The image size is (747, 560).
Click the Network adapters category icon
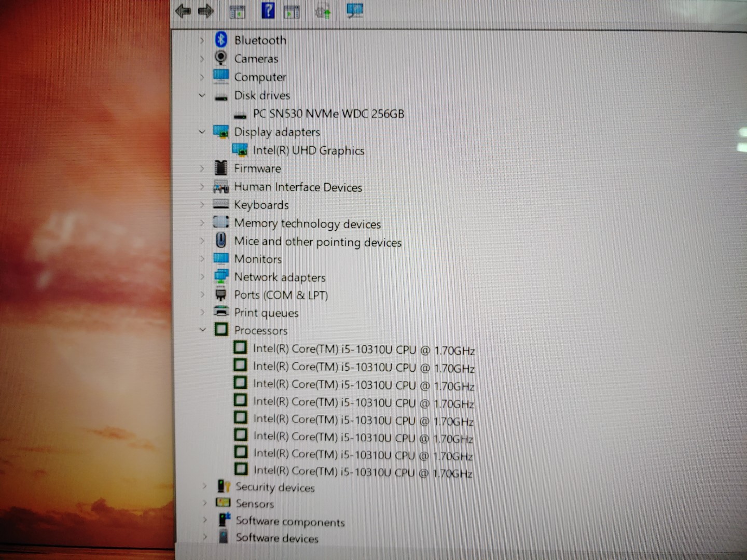tap(221, 276)
